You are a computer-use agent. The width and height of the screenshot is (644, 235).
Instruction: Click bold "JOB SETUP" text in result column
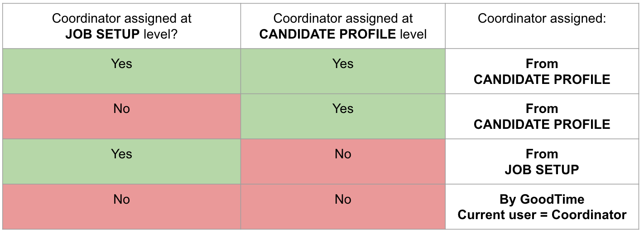tap(542, 170)
